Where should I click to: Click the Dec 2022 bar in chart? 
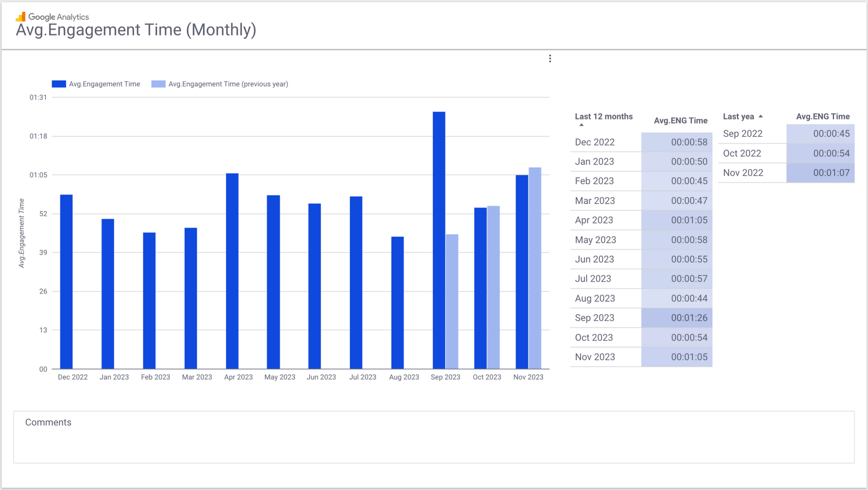(x=66, y=282)
